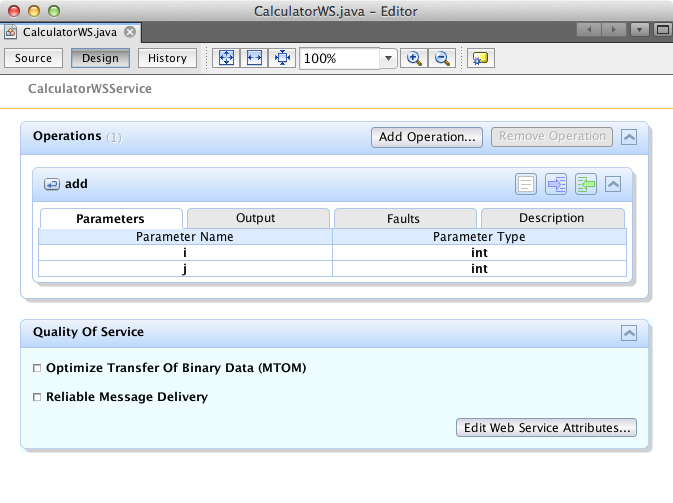Click the Add Operation... button

(x=427, y=137)
